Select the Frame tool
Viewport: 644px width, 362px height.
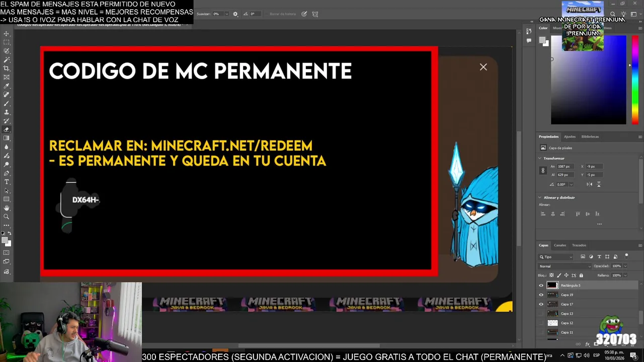[x=7, y=77]
